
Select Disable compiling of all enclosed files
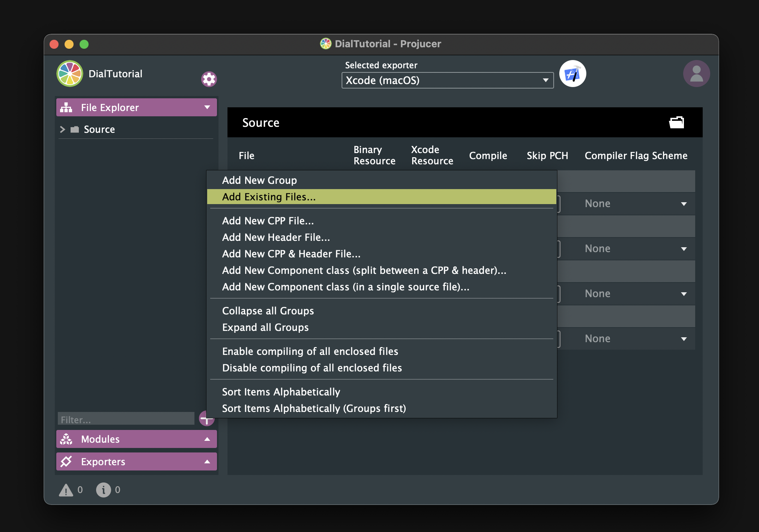point(382,368)
